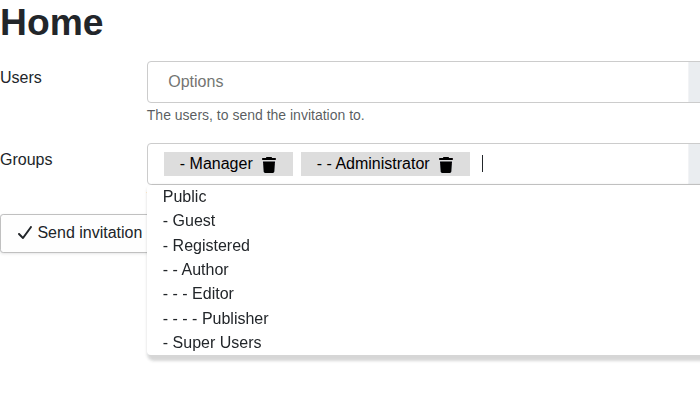Select the Author group option
This screenshot has height=400, width=700.
(196, 270)
